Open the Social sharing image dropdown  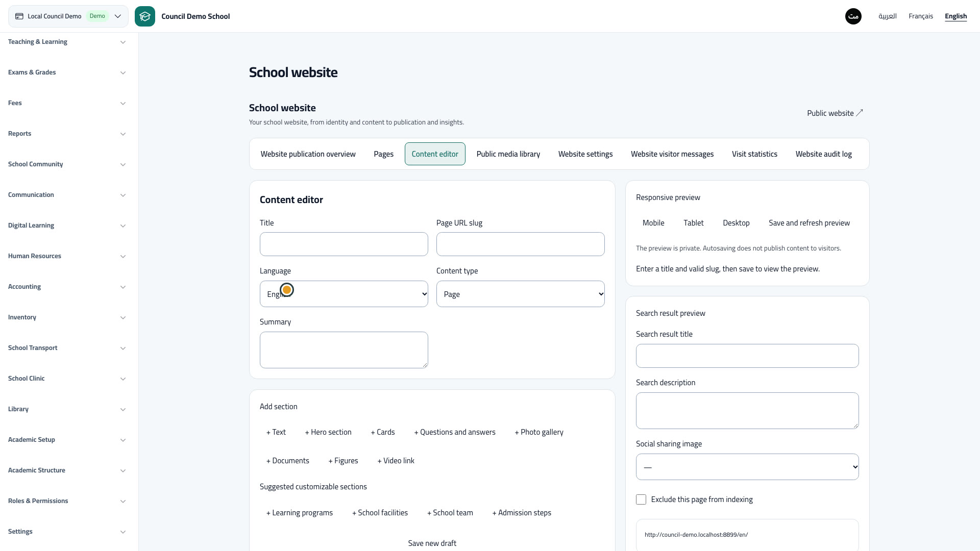747,467
